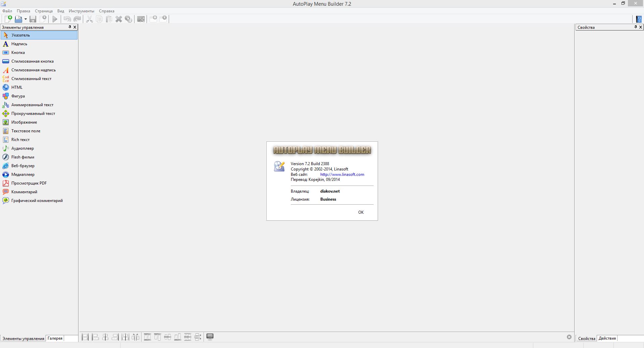Undo the last action in the toolbar
644x348 pixels.
click(67, 19)
